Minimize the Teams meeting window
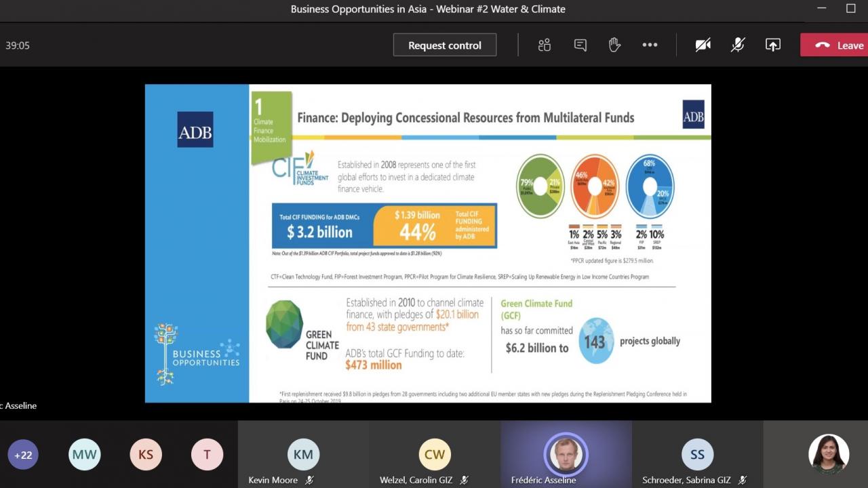The width and height of the screenshot is (868, 488). pyautogui.click(x=822, y=9)
